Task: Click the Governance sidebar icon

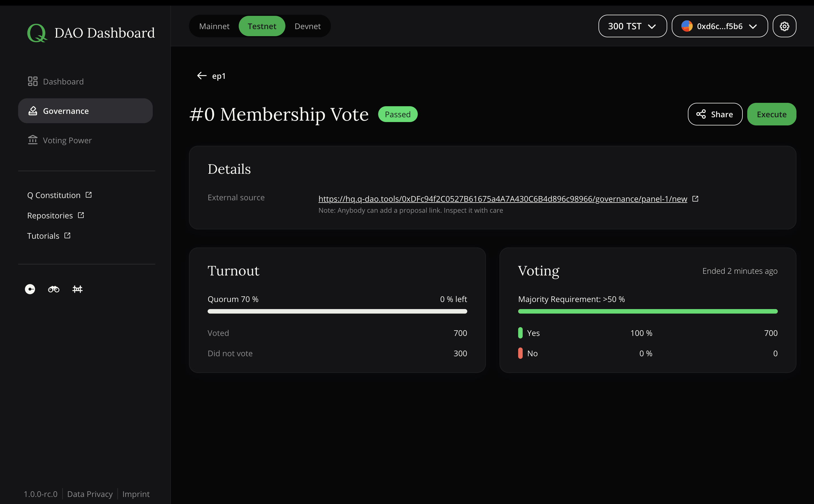Action: point(33,110)
